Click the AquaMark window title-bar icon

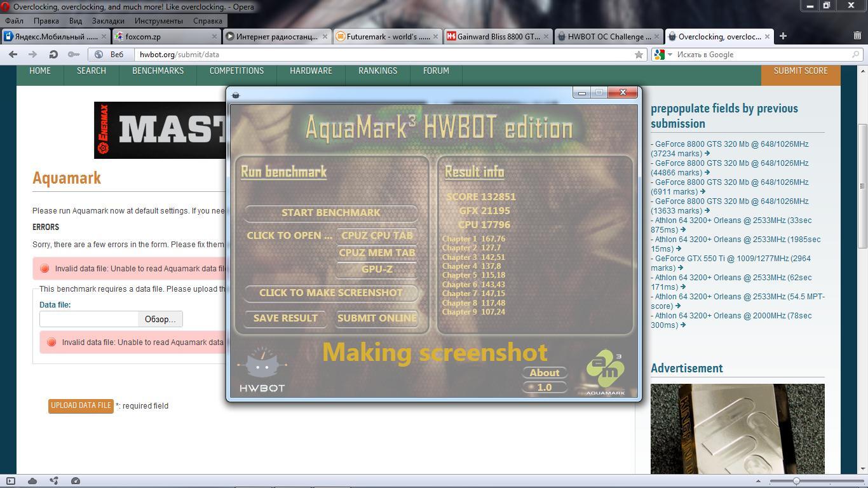click(x=236, y=95)
